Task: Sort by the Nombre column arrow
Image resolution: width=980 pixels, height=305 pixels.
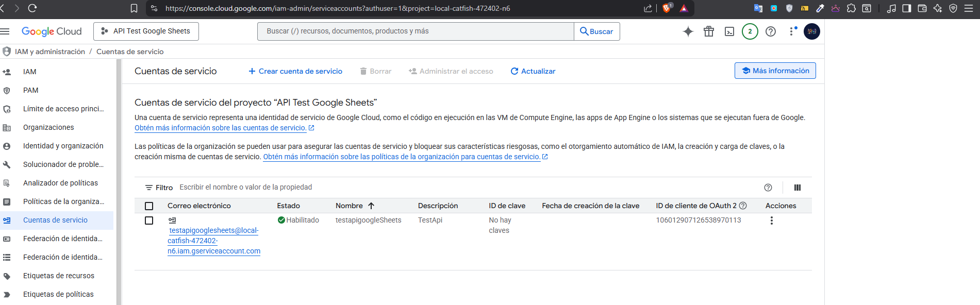Action: click(371, 206)
